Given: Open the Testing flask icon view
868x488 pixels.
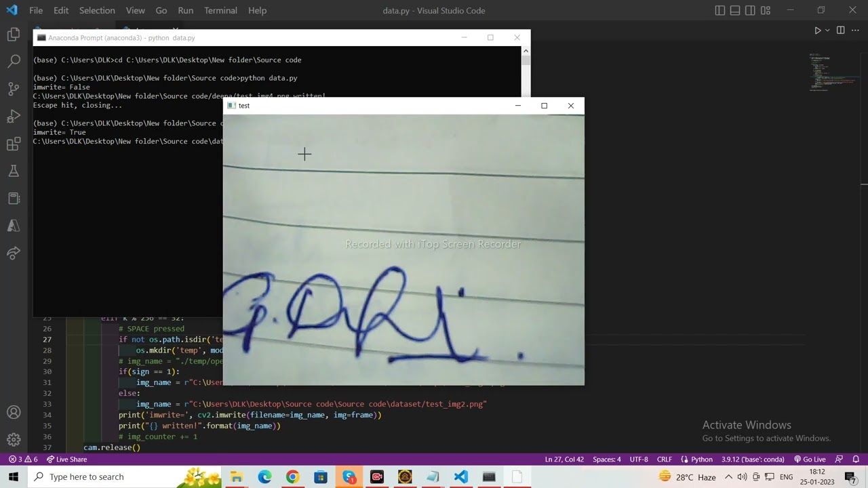Looking at the screenshot, I should 14,171.
